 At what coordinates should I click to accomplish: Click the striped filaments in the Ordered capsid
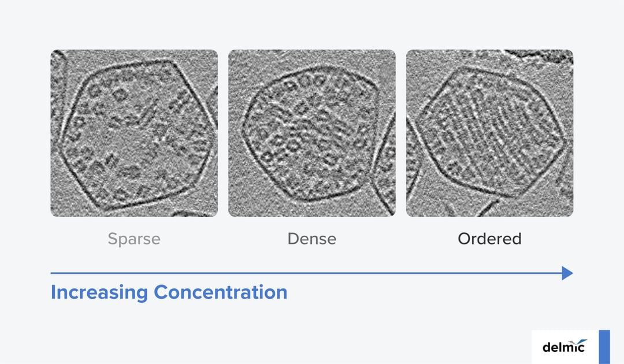pyautogui.click(x=491, y=133)
